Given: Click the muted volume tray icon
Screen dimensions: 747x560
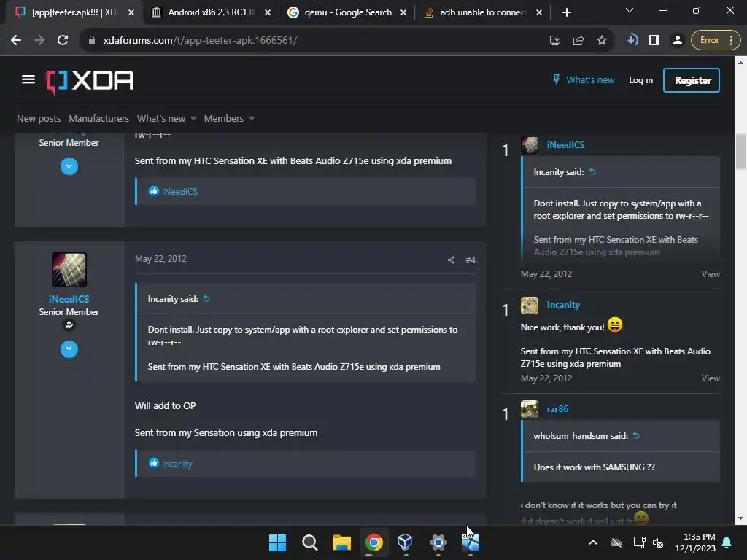Looking at the screenshot, I should coord(658,542).
